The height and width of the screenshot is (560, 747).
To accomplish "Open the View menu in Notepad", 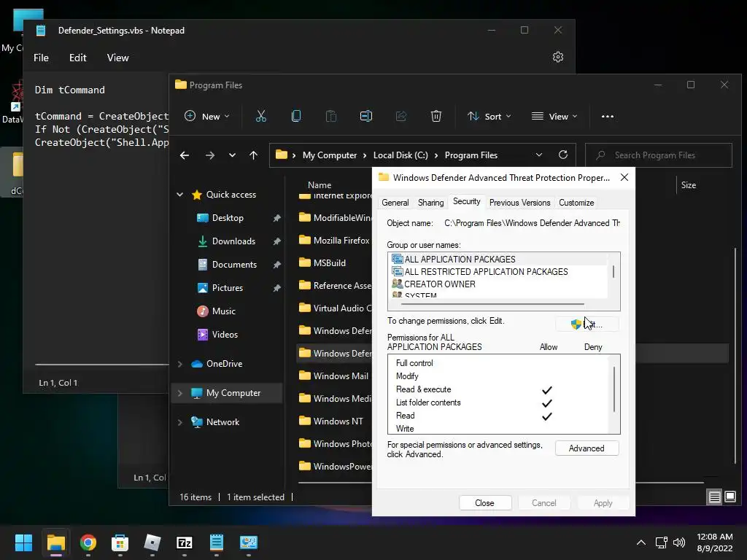I will (117, 58).
